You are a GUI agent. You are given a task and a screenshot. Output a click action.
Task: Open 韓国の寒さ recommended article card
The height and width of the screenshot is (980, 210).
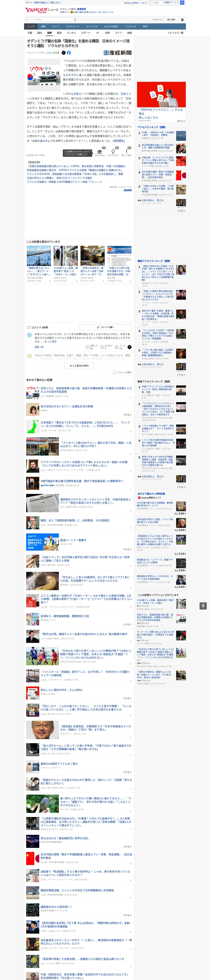pos(39,264)
